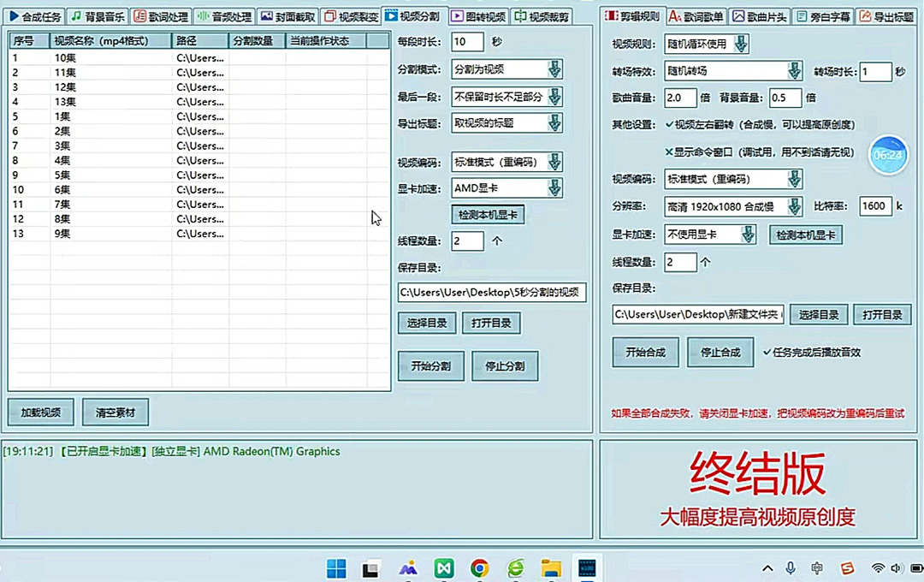Open the 分割模式 dropdown
Screen dimensions: 924x582
(x=555, y=69)
